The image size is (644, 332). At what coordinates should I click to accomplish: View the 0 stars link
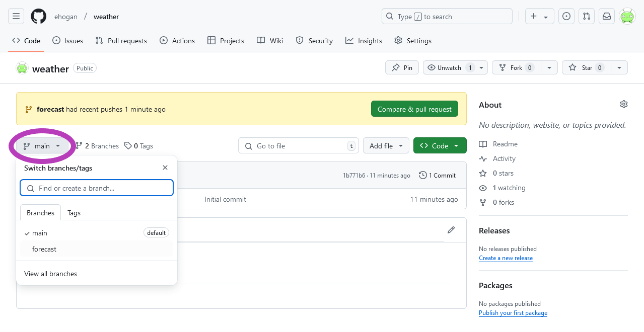[496, 173]
